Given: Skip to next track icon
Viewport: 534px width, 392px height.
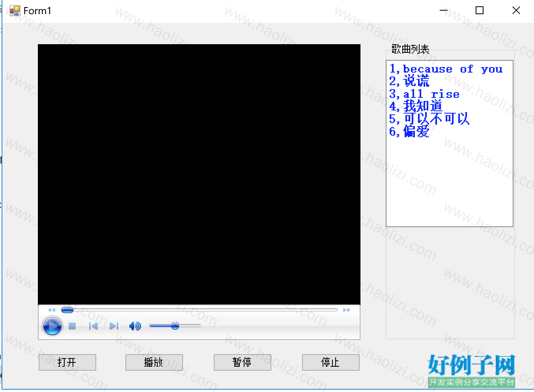Looking at the screenshot, I should [114, 326].
